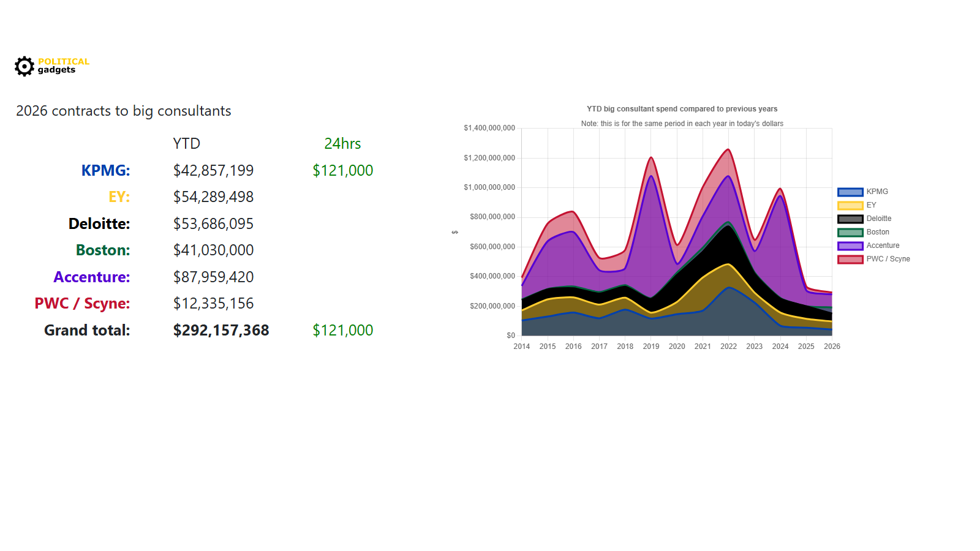Click the 2019 peak on the chart
The image size is (980, 551).
coord(651,157)
